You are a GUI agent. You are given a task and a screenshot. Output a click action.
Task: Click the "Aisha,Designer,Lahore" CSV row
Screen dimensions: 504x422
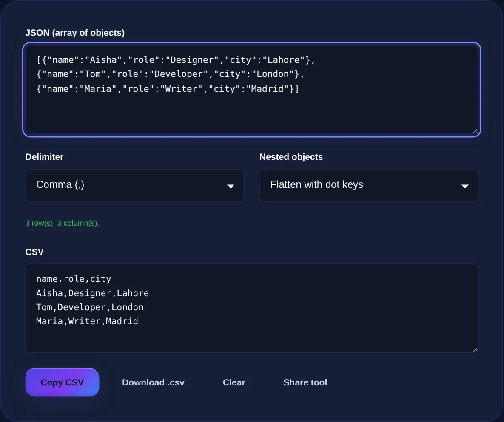pos(92,293)
